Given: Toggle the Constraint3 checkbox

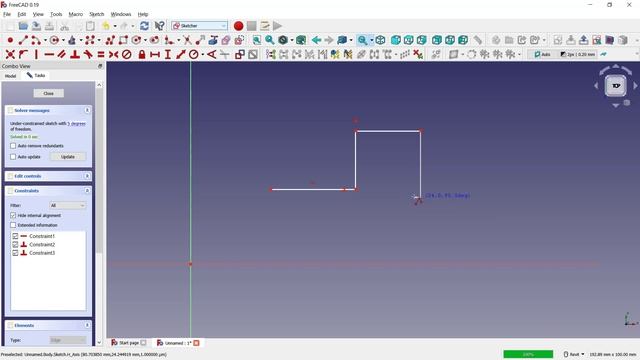Looking at the screenshot, I should (15, 253).
